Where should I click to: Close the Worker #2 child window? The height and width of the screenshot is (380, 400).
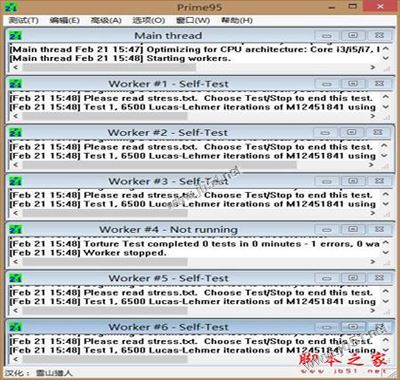(x=379, y=132)
